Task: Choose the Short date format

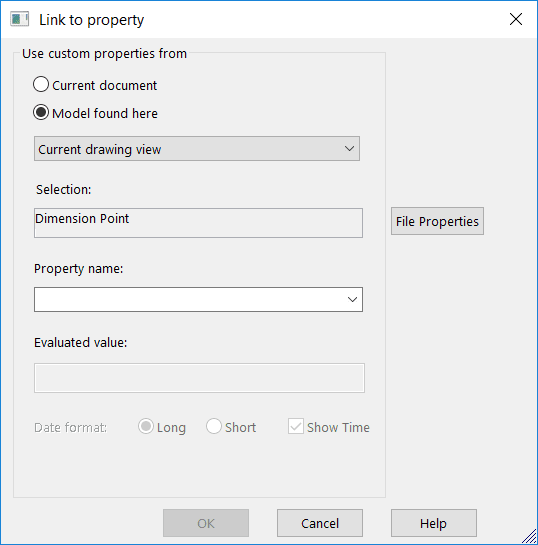Action: pos(214,426)
